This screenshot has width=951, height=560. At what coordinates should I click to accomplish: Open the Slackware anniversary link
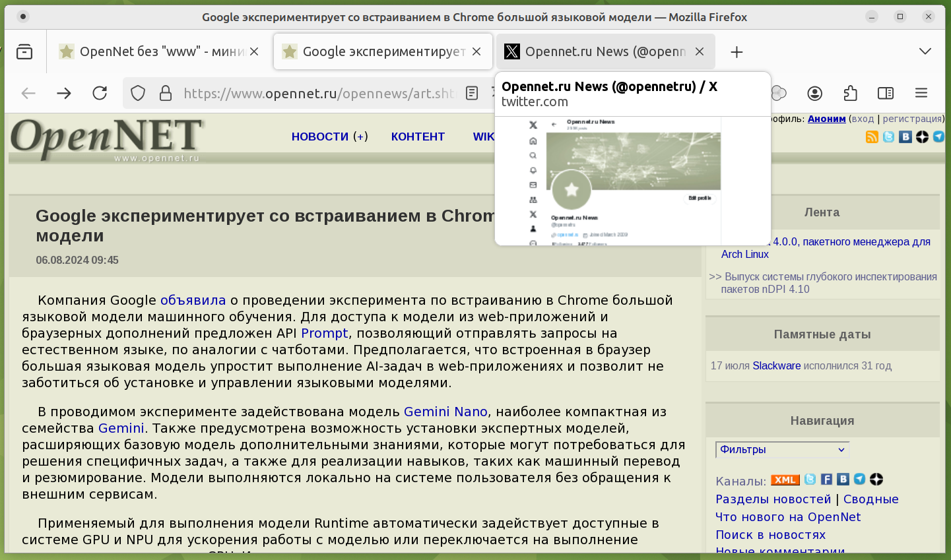[776, 365]
